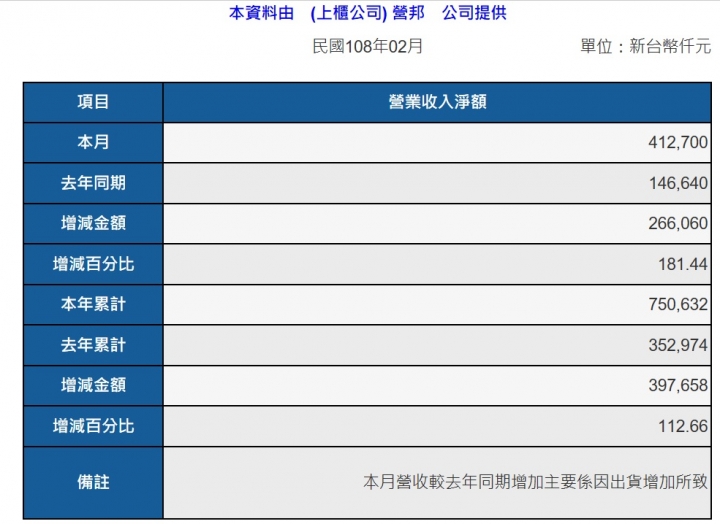Click the value 397,658
Image resolution: width=720 pixels, height=524 pixels.
click(x=678, y=385)
